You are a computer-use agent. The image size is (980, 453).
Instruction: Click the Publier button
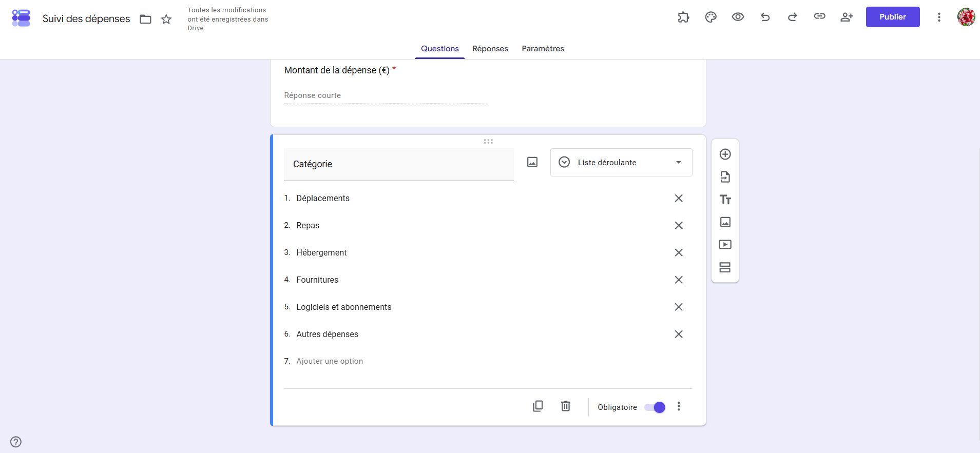(893, 17)
